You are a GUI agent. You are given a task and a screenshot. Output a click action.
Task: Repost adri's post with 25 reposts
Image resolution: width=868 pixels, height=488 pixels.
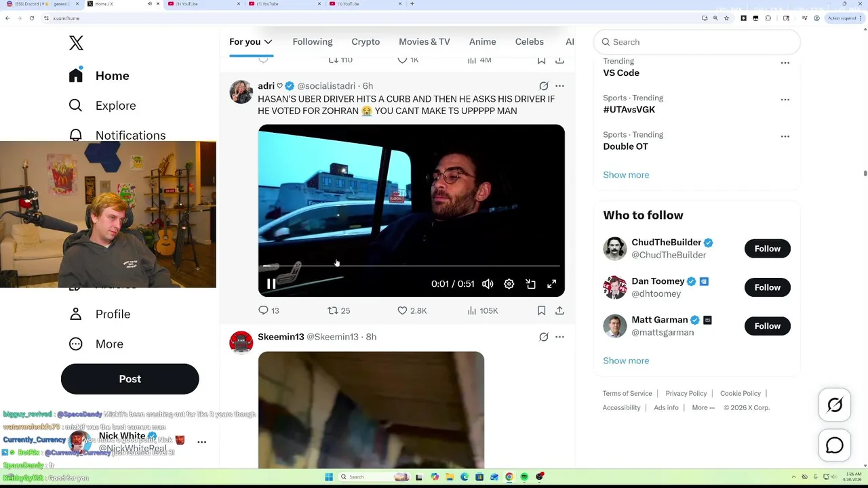pos(338,310)
